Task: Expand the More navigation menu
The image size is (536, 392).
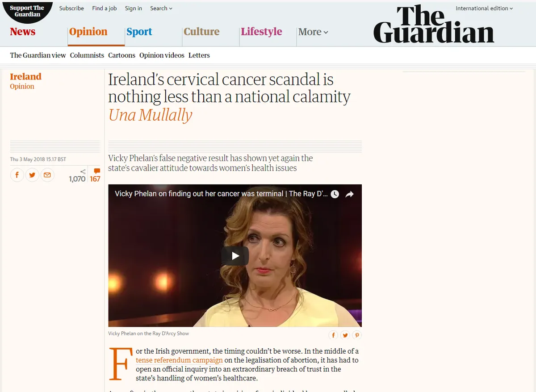Action: point(313,32)
